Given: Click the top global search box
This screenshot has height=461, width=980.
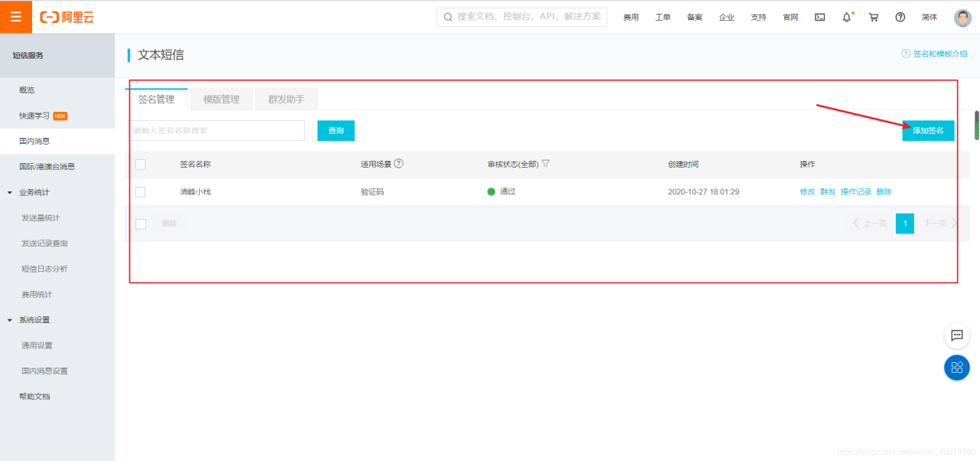Looking at the screenshot, I should point(522,17).
